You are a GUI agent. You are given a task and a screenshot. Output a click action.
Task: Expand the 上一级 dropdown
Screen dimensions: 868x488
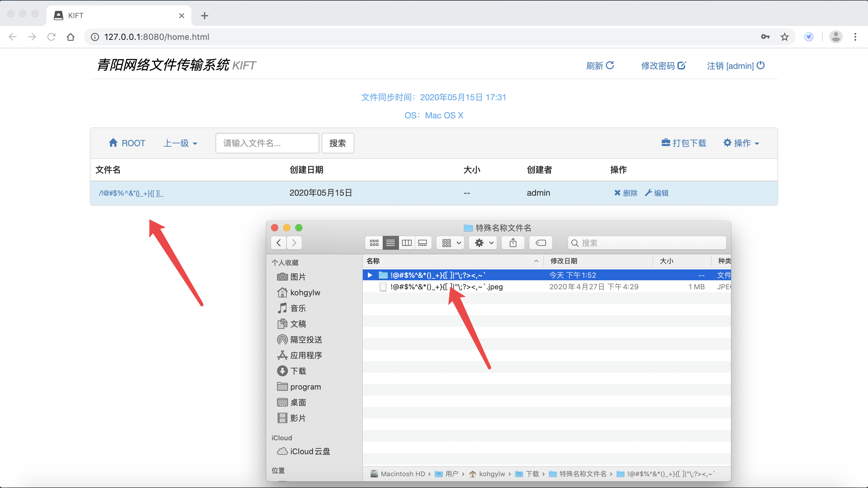click(x=180, y=143)
